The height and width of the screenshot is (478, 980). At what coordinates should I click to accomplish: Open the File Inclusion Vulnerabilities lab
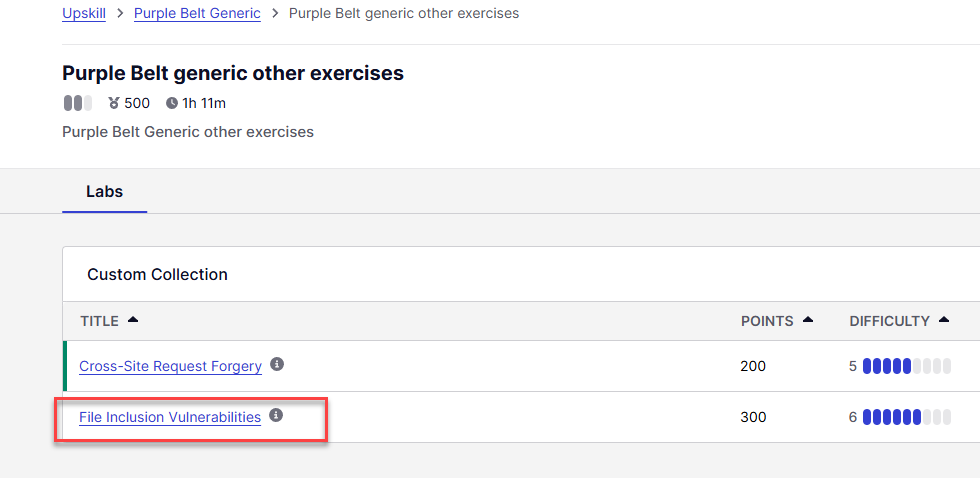click(170, 417)
